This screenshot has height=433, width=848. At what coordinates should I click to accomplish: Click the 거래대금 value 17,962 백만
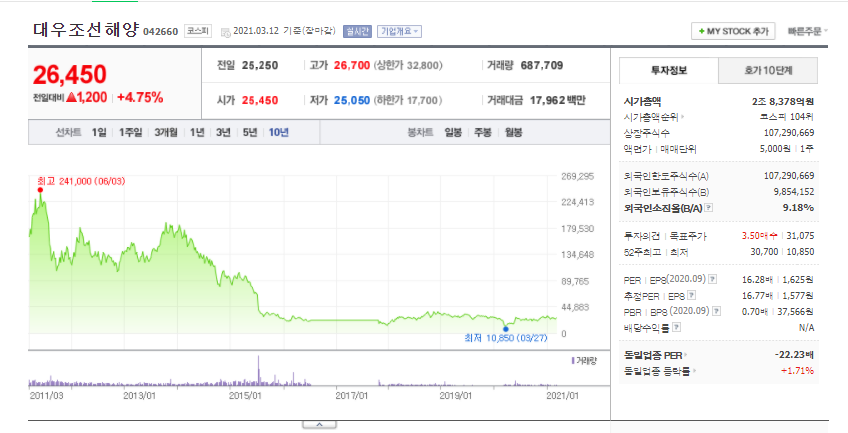[x=556, y=101]
